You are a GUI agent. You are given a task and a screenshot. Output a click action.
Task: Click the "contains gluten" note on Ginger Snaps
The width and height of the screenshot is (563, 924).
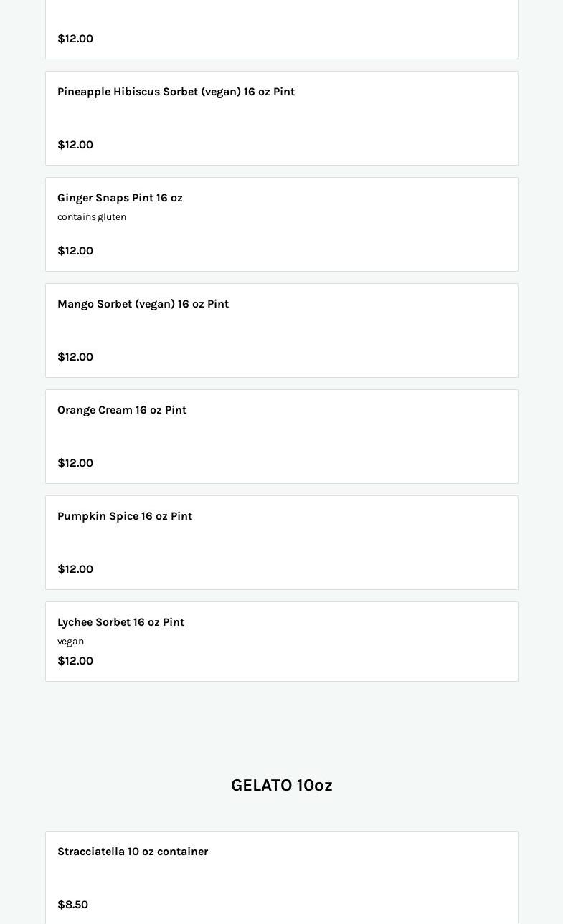point(92,217)
